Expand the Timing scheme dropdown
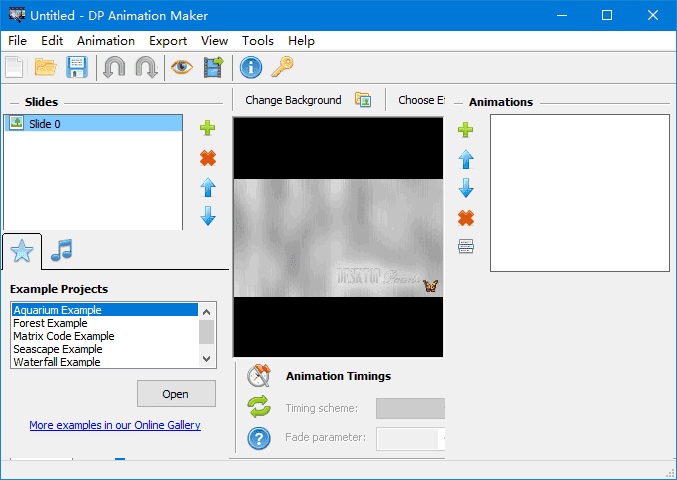Screen dimensions: 677x480 (410, 408)
